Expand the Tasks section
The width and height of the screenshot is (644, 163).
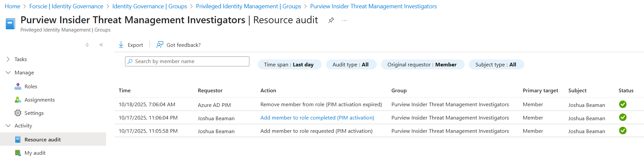(8, 59)
